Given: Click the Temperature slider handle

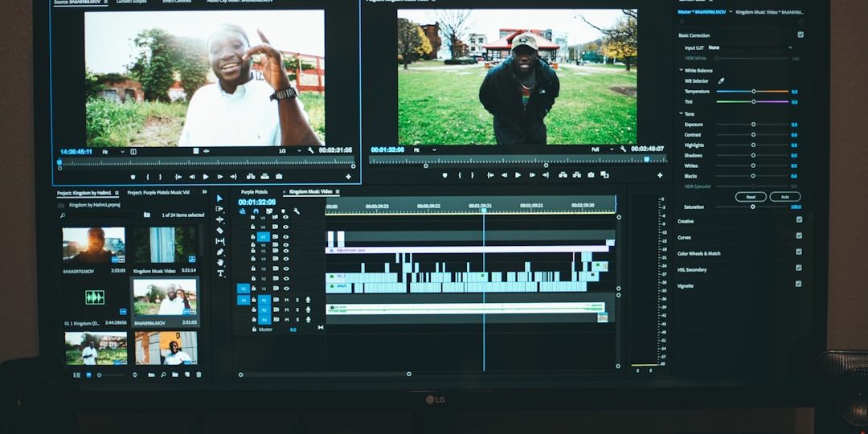Looking at the screenshot, I should pos(753,92).
